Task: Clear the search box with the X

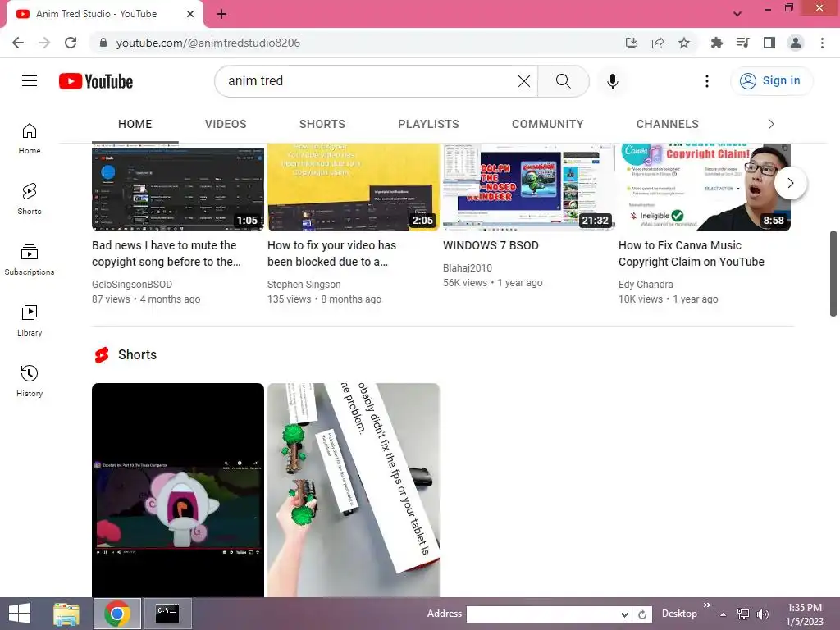Action: point(524,81)
